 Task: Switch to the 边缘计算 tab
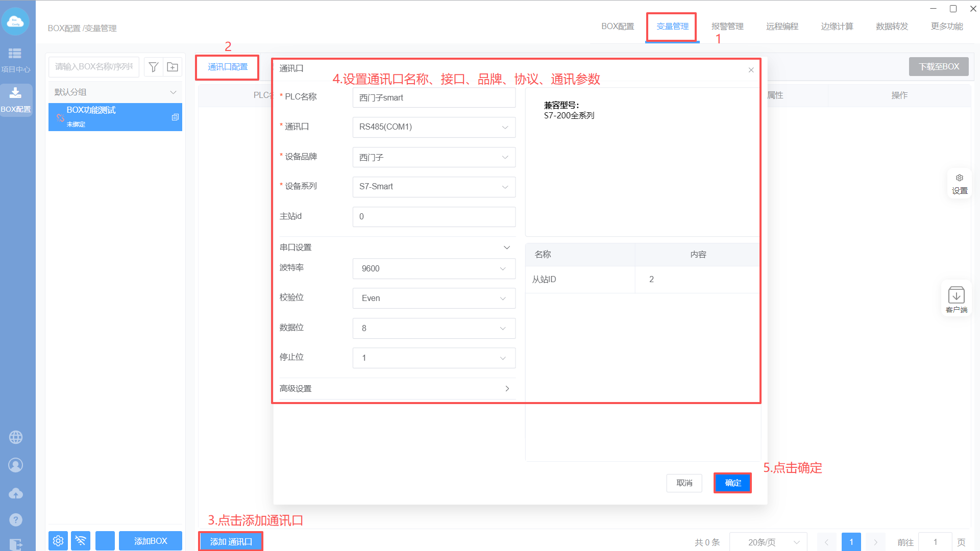(x=837, y=27)
